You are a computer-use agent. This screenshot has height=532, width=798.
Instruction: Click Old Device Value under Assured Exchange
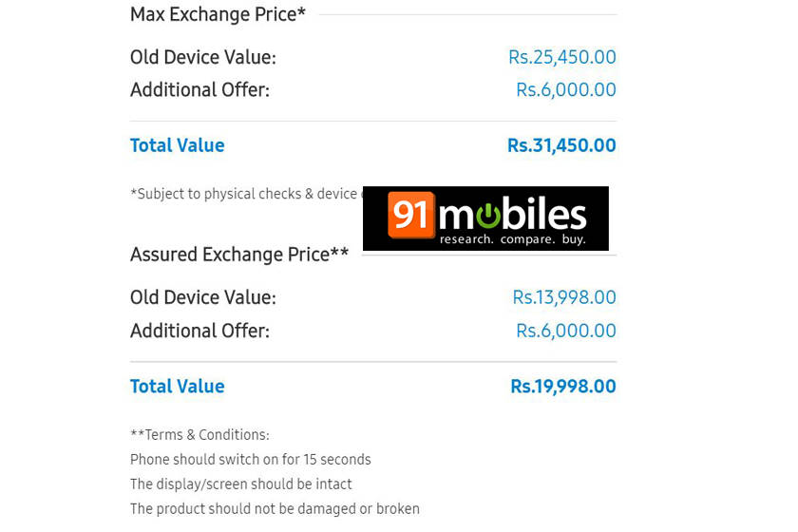tap(203, 297)
